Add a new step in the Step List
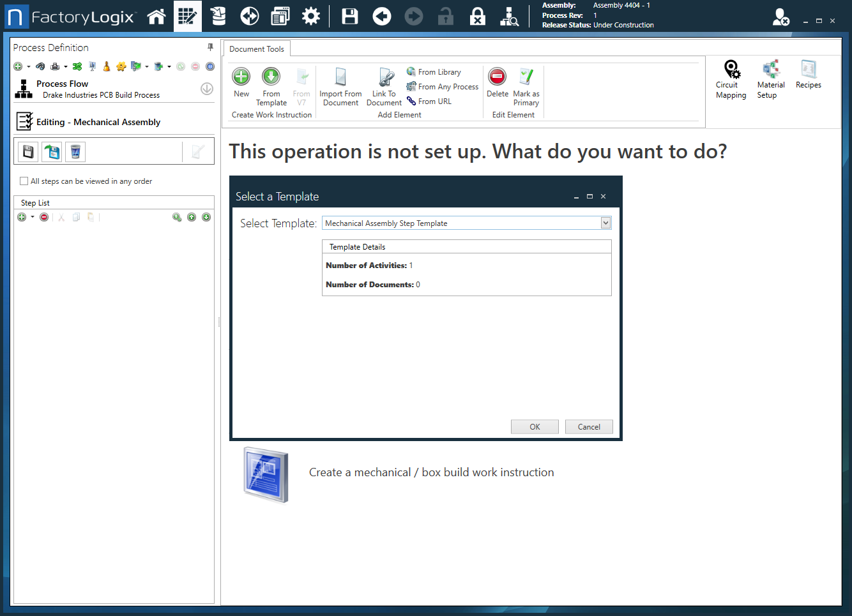 [21, 217]
